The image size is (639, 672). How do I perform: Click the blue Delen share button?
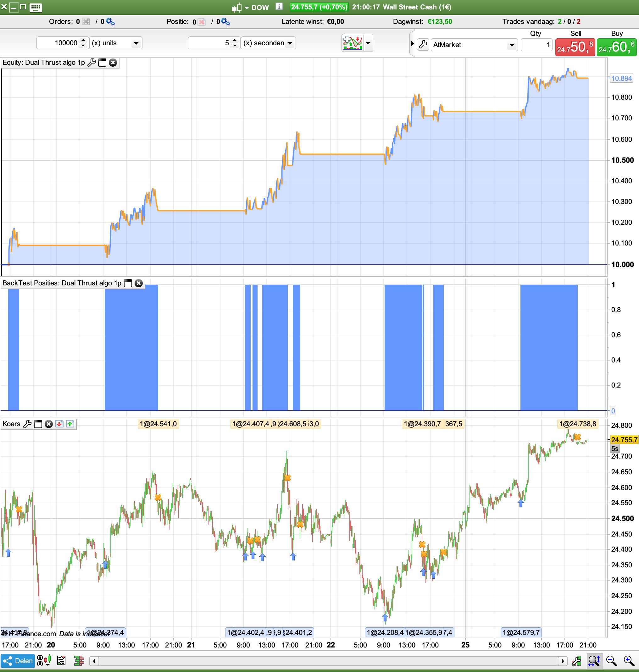(x=18, y=661)
